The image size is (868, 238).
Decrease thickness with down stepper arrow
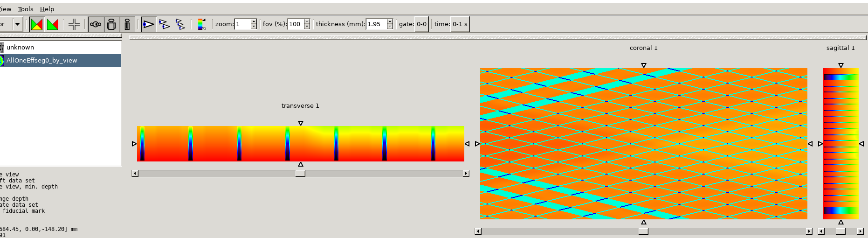(x=390, y=27)
